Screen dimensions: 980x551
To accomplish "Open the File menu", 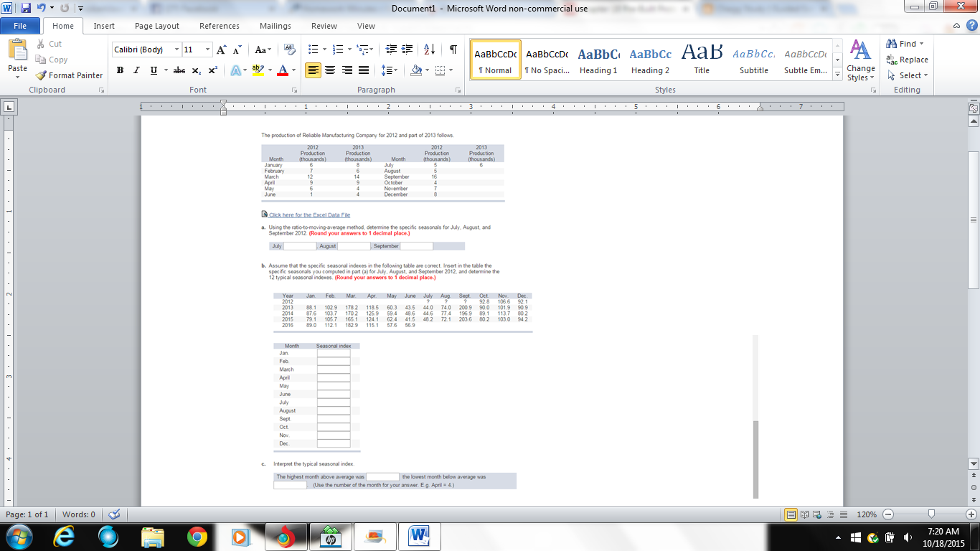I will 20,25.
